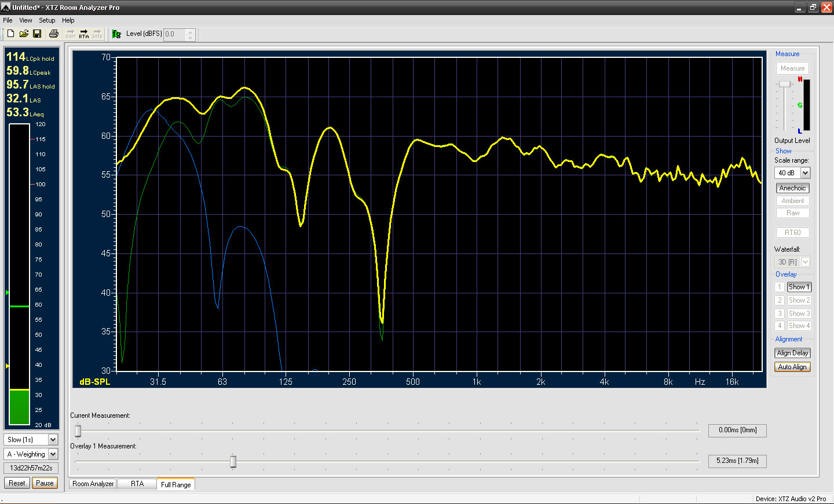
Task: Expand the Scale range 40 dB dropdown
Action: coord(805,173)
